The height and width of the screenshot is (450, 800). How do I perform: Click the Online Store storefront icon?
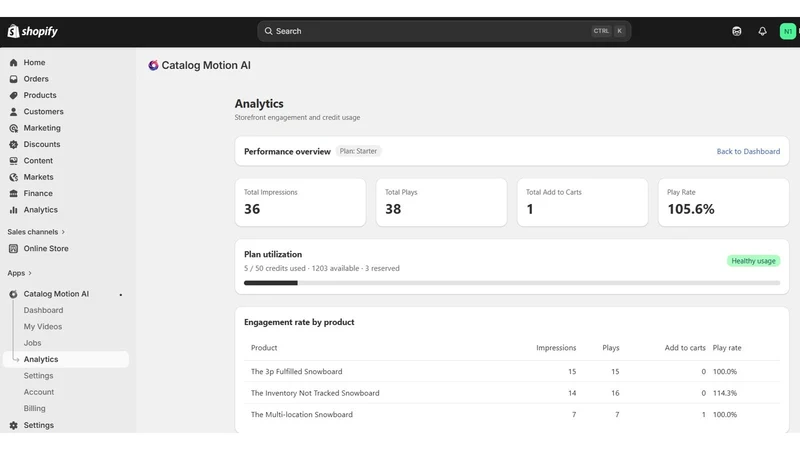[13, 248]
